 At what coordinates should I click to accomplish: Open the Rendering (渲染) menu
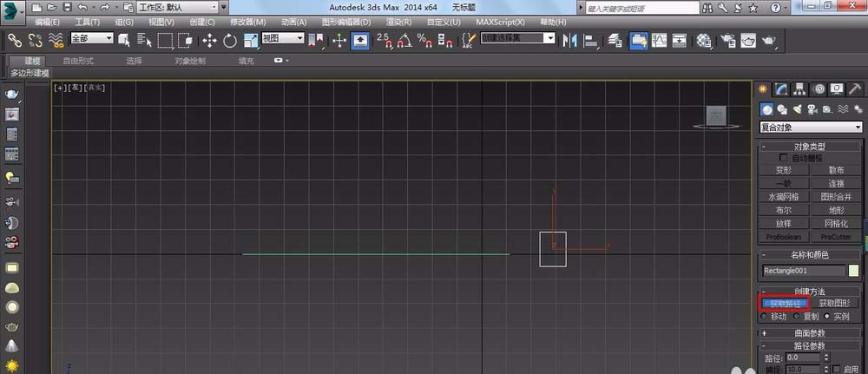click(398, 23)
